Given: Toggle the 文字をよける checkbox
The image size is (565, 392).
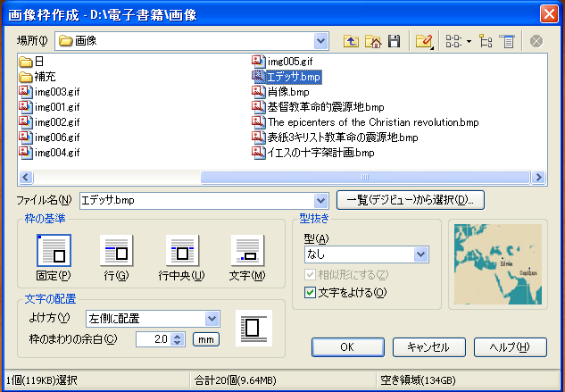Looking at the screenshot, I should 311,292.
